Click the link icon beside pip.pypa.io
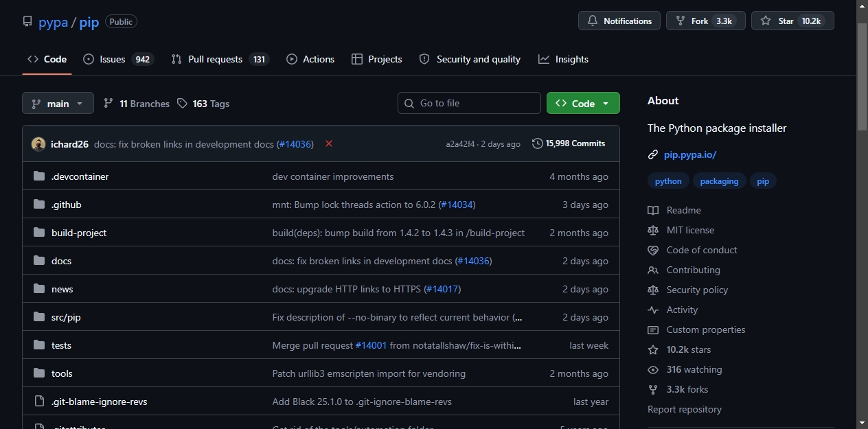This screenshot has height=429, width=868. 653,154
